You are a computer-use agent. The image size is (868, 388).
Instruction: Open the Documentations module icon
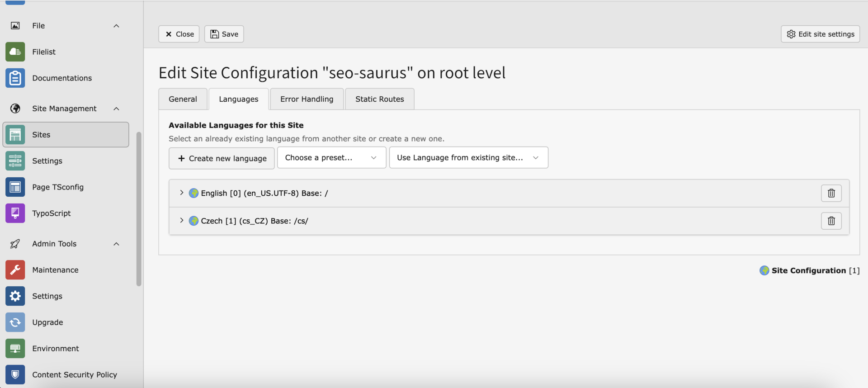point(15,78)
